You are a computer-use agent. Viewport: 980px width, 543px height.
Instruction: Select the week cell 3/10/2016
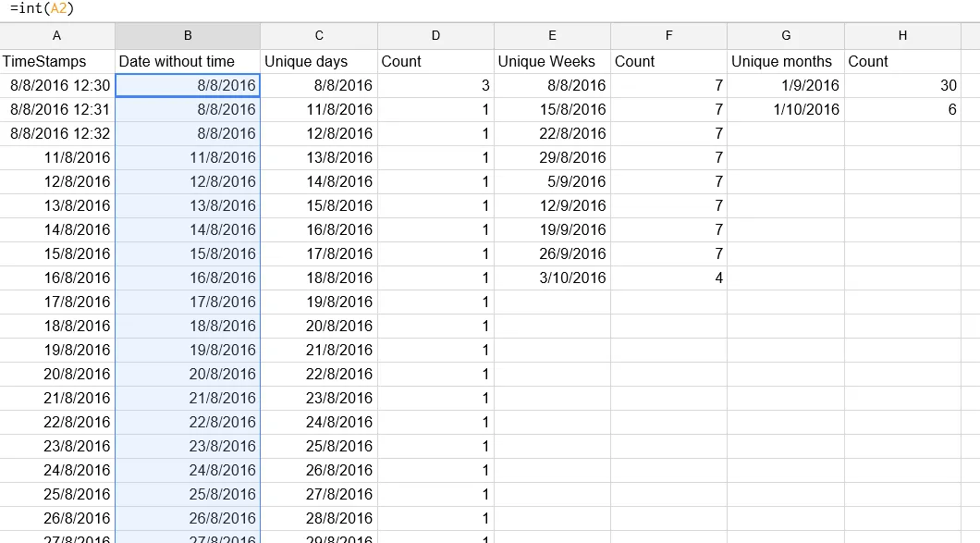click(552, 278)
